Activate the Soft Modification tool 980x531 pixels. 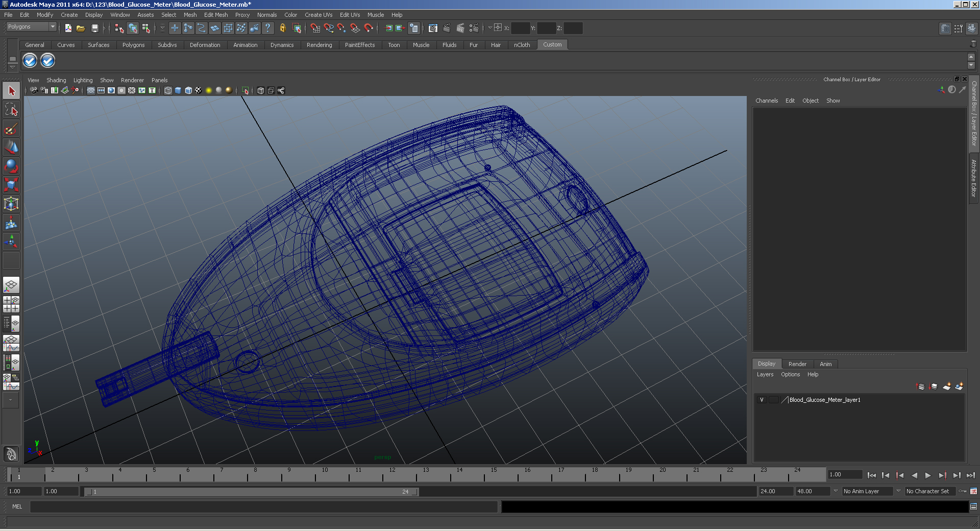tap(11, 223)
